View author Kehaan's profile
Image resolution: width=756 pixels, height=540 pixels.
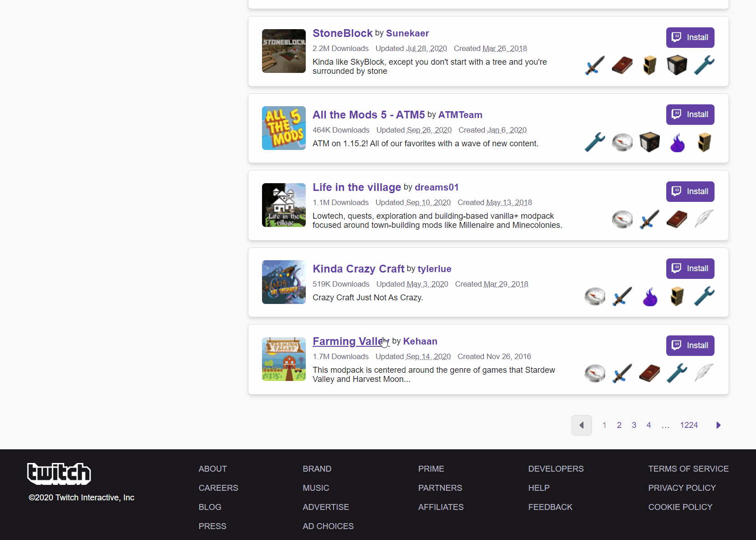click(420, 341)
